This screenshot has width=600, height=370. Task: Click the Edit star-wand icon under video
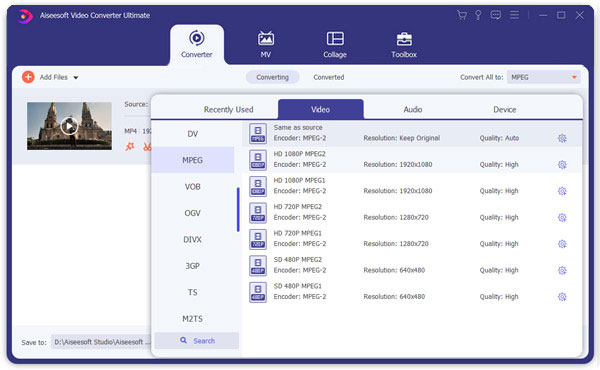(130, 146)
